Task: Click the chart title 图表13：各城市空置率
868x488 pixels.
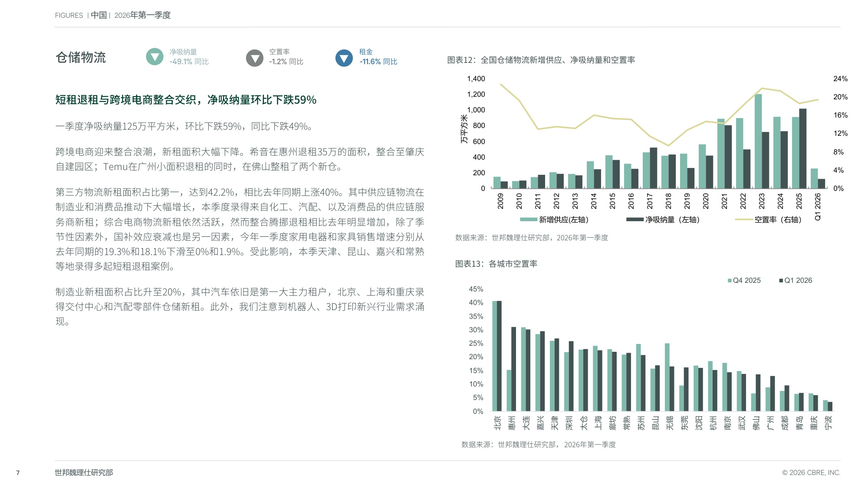Action: [496, 264]
